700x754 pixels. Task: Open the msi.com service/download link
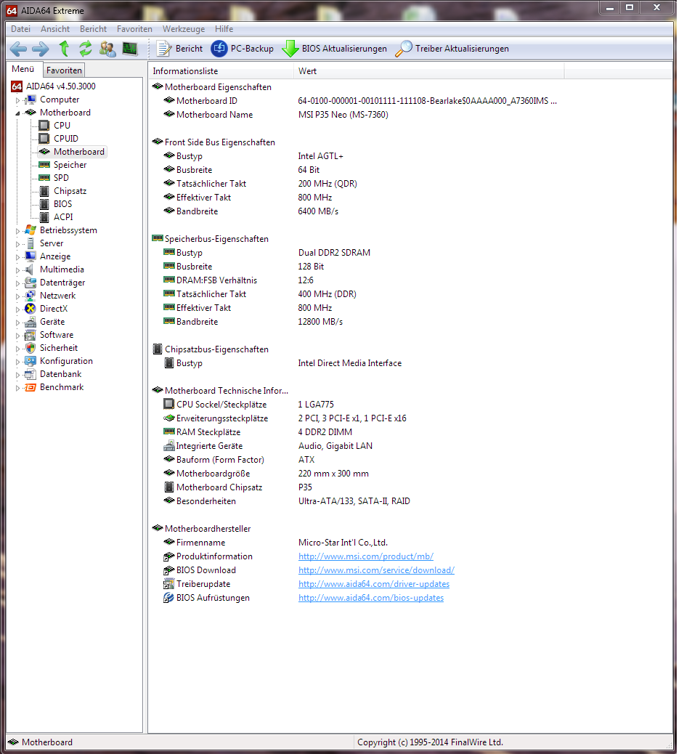(376, 570)
